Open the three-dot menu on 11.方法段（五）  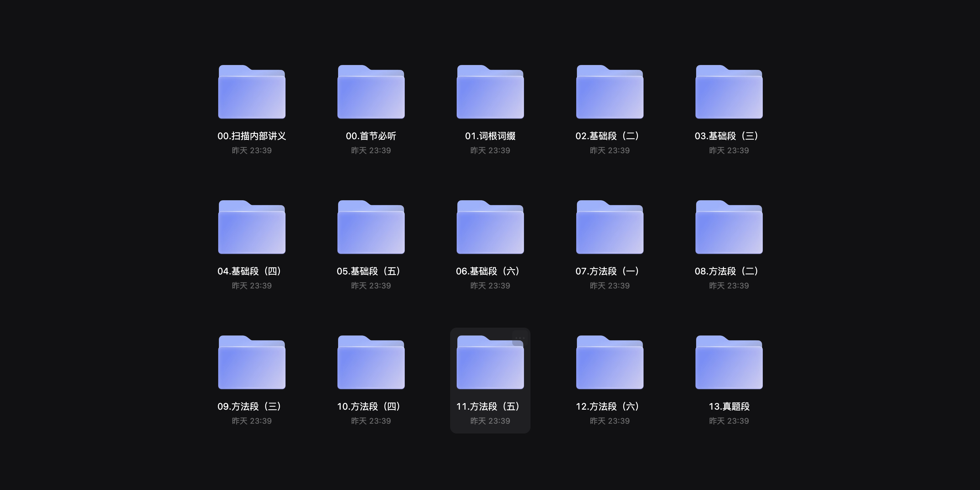[520, 338]
